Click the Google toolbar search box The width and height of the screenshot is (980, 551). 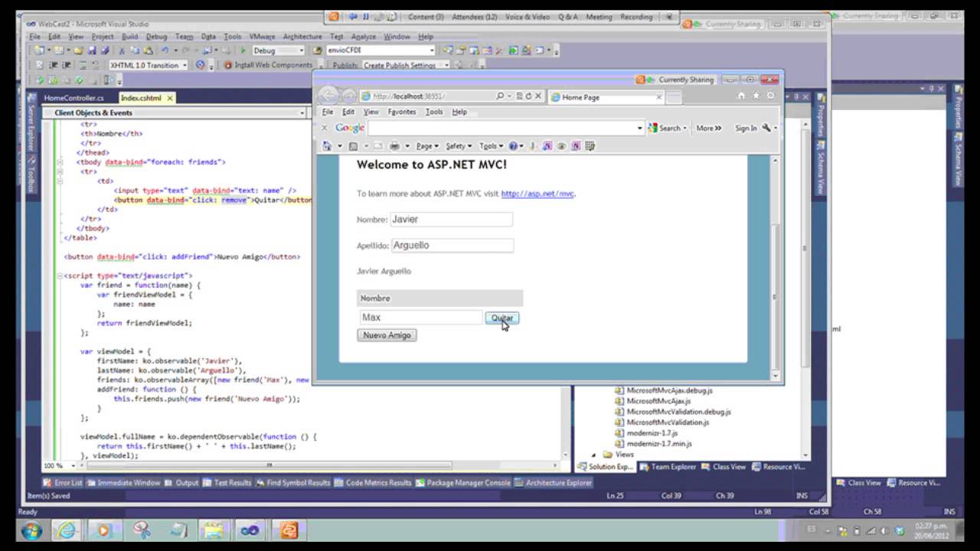tap(505, 128)
